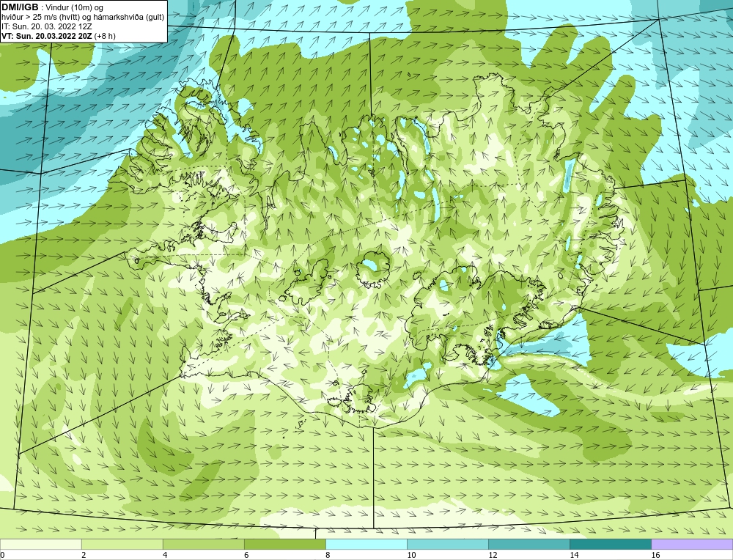
Task: Click the 8–10 m/s light cyan legend swatch
Action: (x=366, y=544)
